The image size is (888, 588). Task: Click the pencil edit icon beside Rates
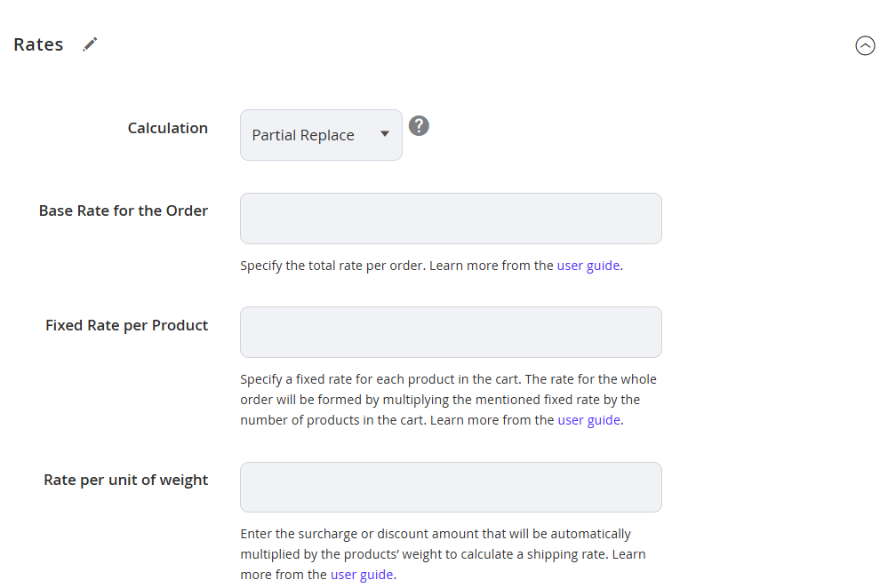tap(90, 44)
